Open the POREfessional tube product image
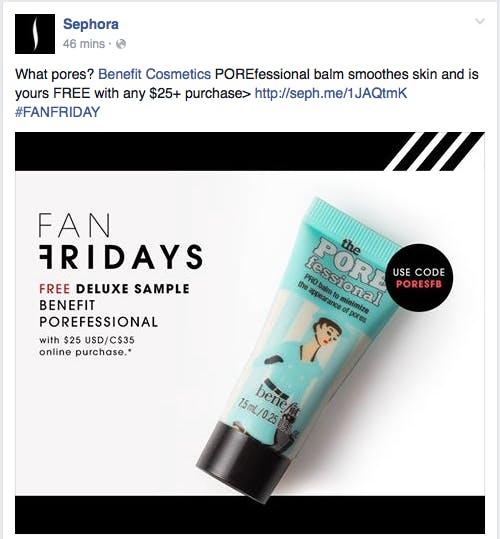This screenshot has height=539, width=500. click(x=298, y=347)
